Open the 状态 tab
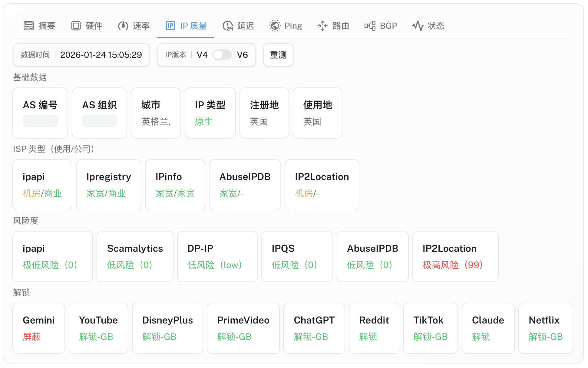The image size is (588, 368). (436, 26)
